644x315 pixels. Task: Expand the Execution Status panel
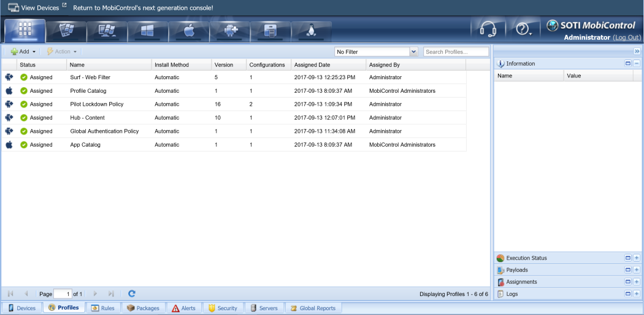coord(637,259)
